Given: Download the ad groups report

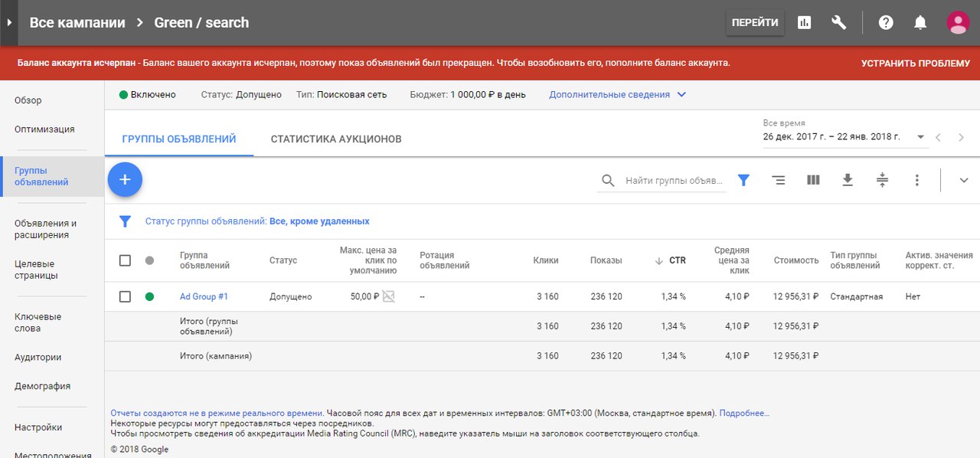Looking at the screenshot, I should pyautogui.click(x=848, y=180).
